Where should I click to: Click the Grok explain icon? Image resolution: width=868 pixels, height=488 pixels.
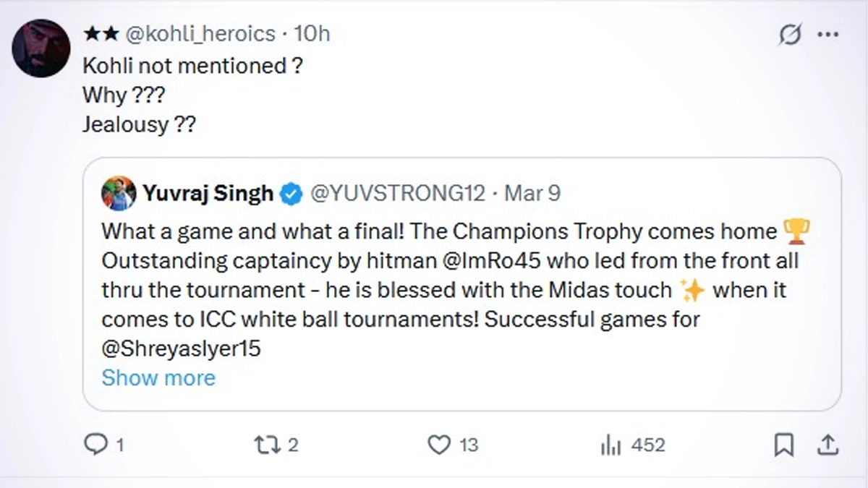791,34
